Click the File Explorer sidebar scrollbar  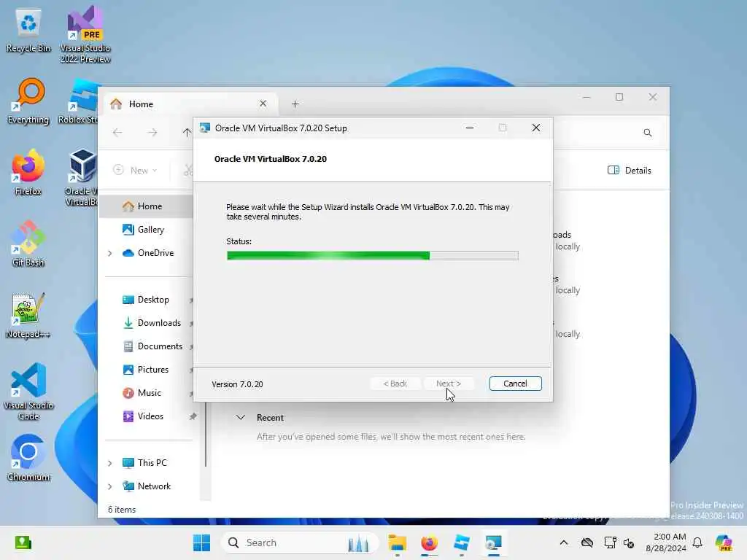206,435
